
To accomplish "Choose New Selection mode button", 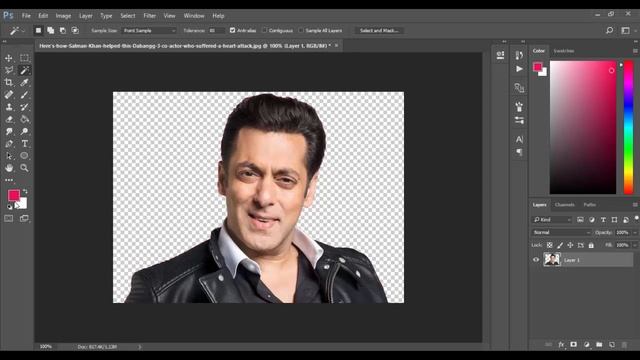I will coord(38,30).
